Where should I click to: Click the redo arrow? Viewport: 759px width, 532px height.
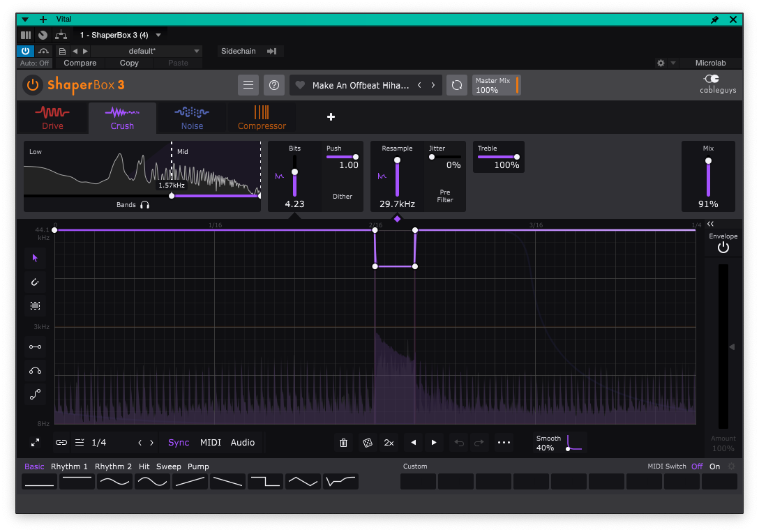(x=479, y=443)
